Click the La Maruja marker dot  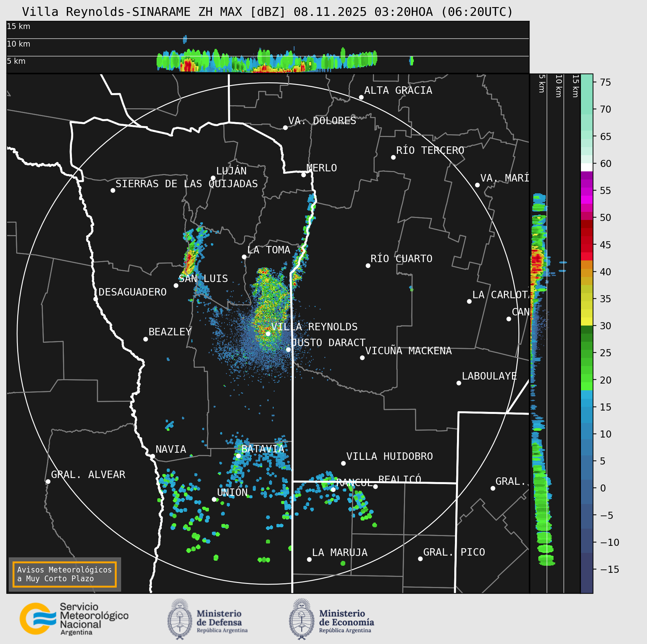309,559
